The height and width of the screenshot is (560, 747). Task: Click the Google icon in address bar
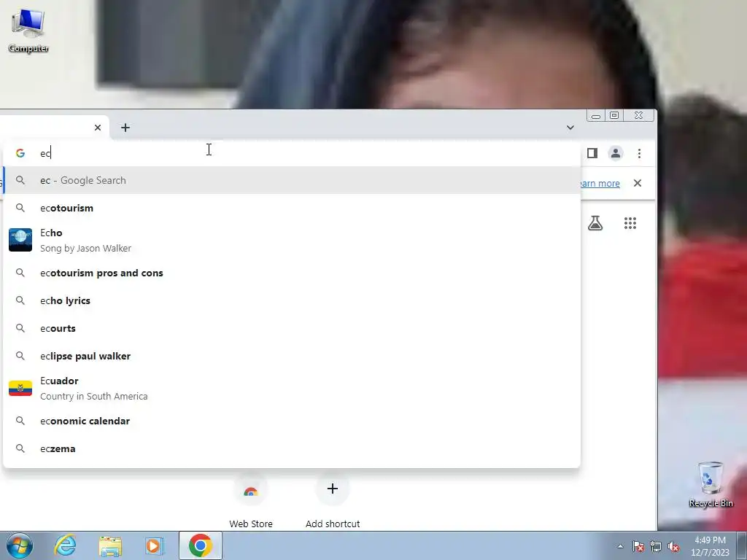click(x=20, y=153)
